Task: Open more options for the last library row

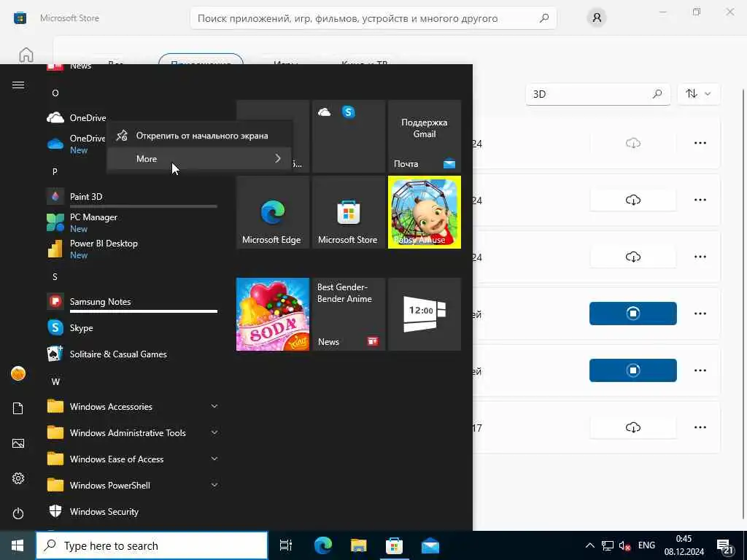Action: pyautogui.click(x=700, y=427)
